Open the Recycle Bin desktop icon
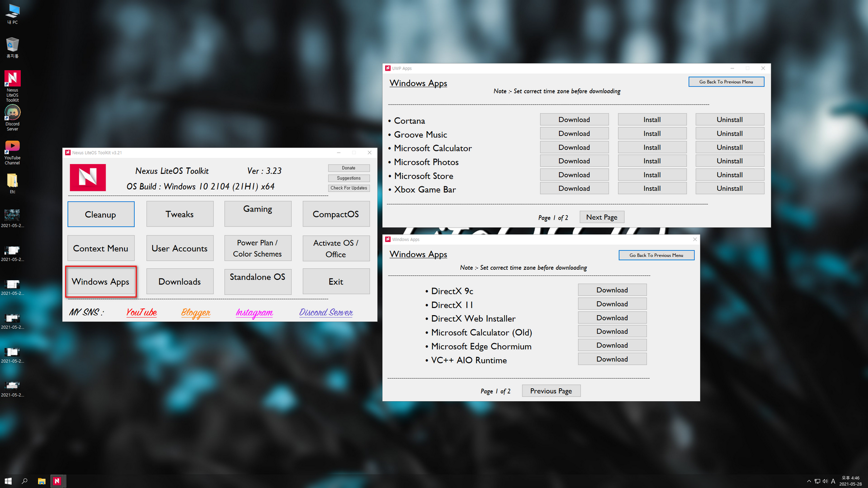The image size is (868, 488). point(12,48)
